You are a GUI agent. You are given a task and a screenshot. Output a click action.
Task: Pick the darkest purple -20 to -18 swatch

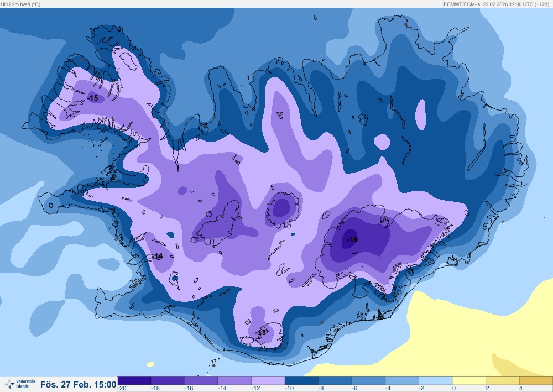[x=134, y=380]
